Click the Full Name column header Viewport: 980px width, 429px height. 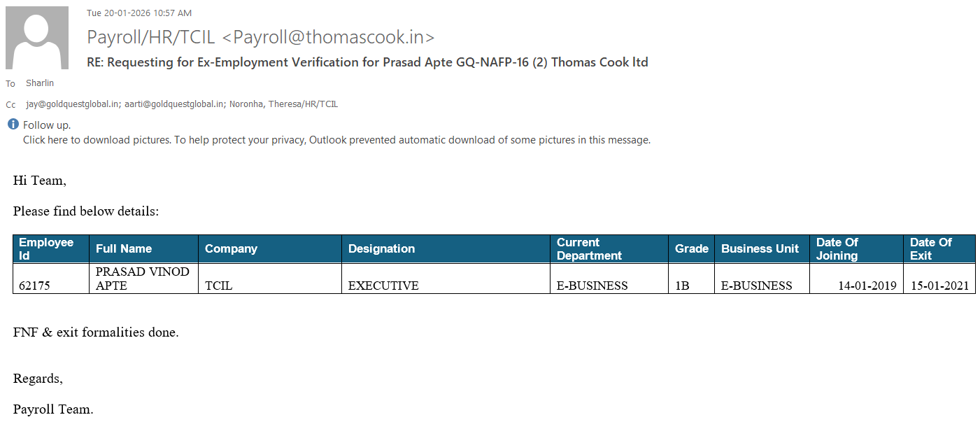tap(124, 248)
